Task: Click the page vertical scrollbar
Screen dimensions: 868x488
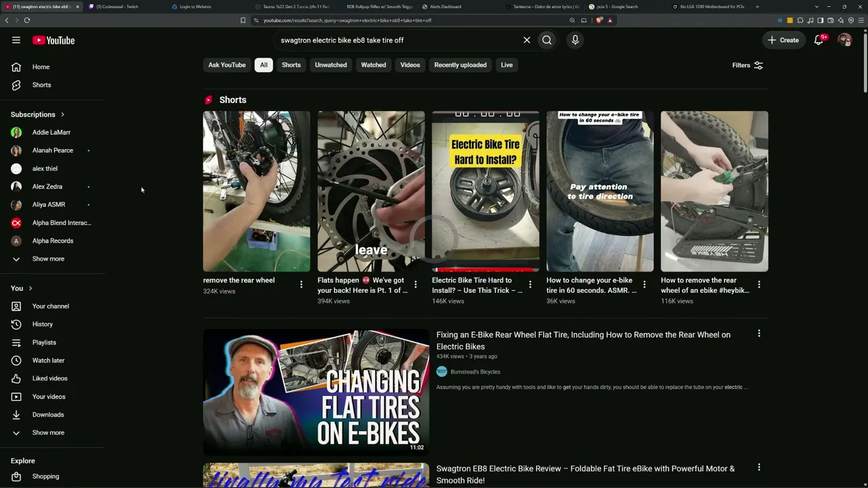Action: click(x=865, y=61)
